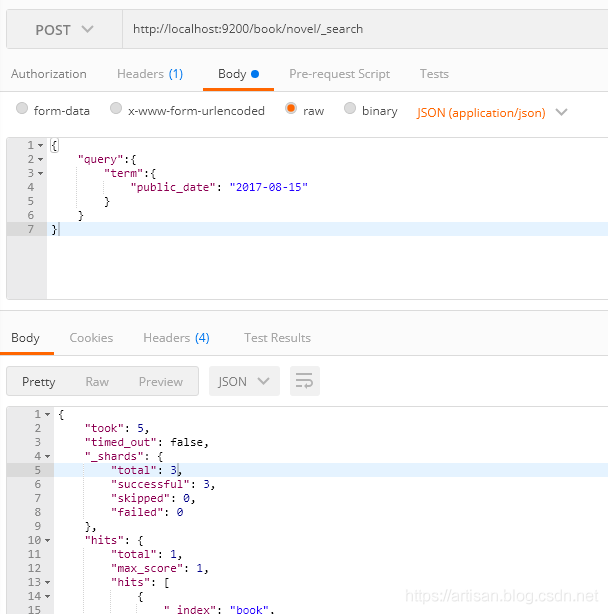Click the Raw response view button
The height and width of the screenshot is (614, 608).
(x=97, y=381)
